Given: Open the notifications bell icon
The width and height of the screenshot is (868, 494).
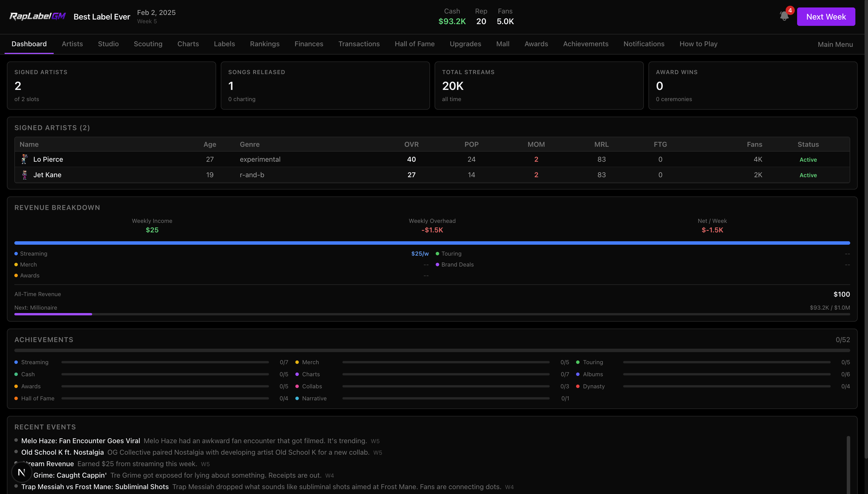Looking at the screenshot, I should click(784, 16).
